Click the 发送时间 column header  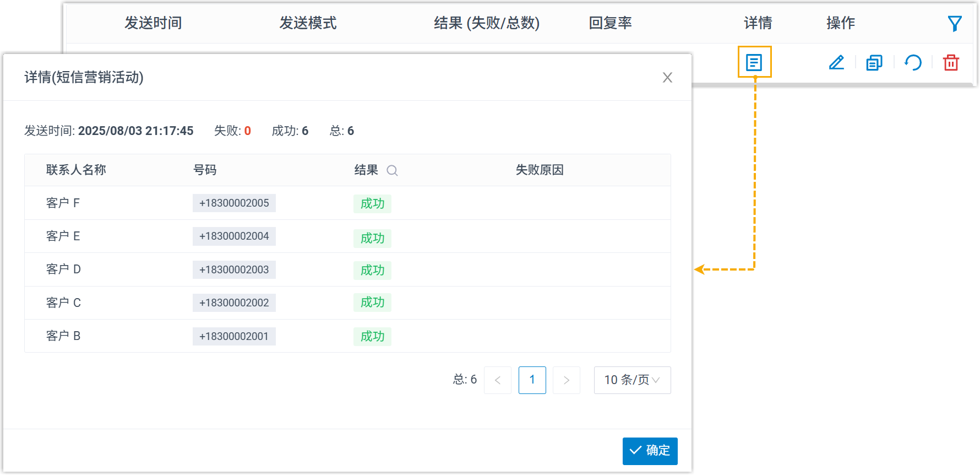click(x=153, y=23)
